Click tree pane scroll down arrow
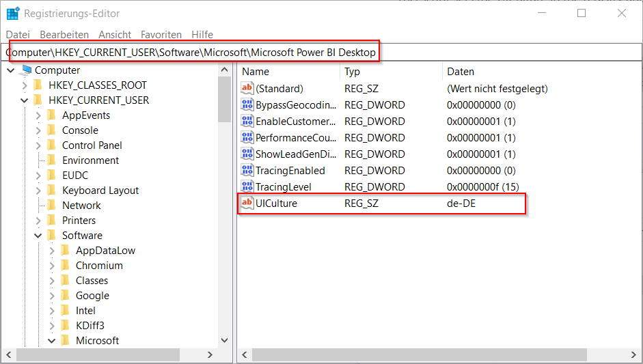Viewport: 643px width, 364px height. [224, 340]
